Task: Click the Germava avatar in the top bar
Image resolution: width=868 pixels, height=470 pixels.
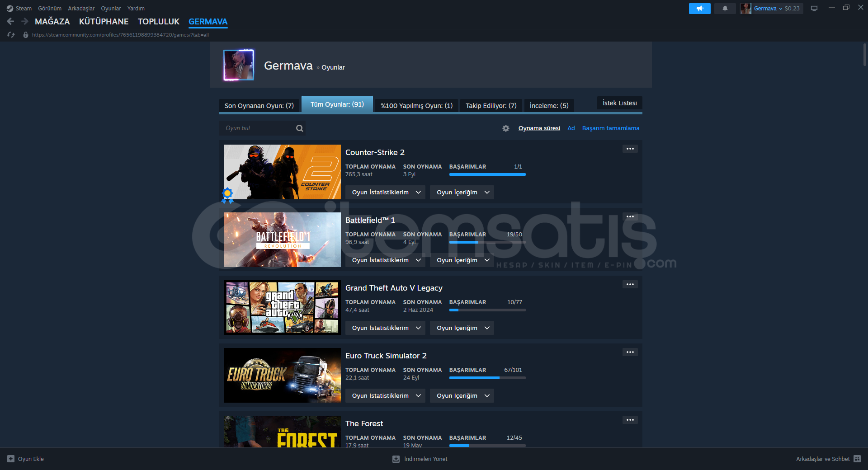Action: pyautogui.click(x=745, y=9)
